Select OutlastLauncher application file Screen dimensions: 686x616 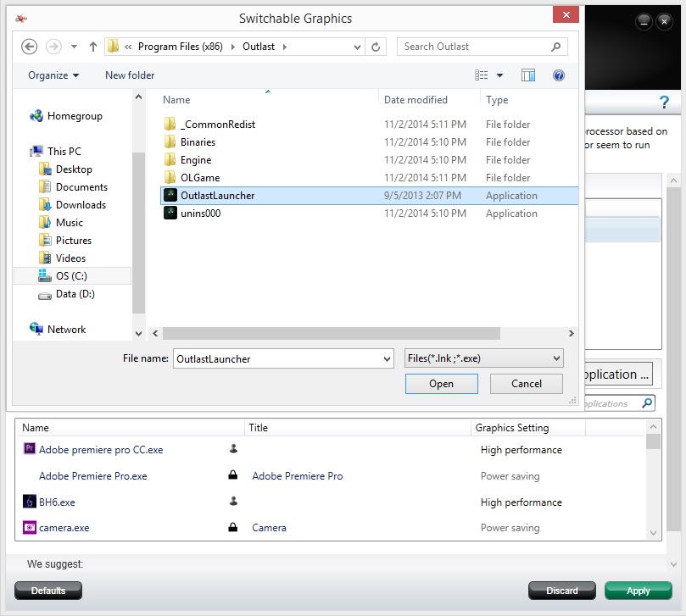[369, 196]
